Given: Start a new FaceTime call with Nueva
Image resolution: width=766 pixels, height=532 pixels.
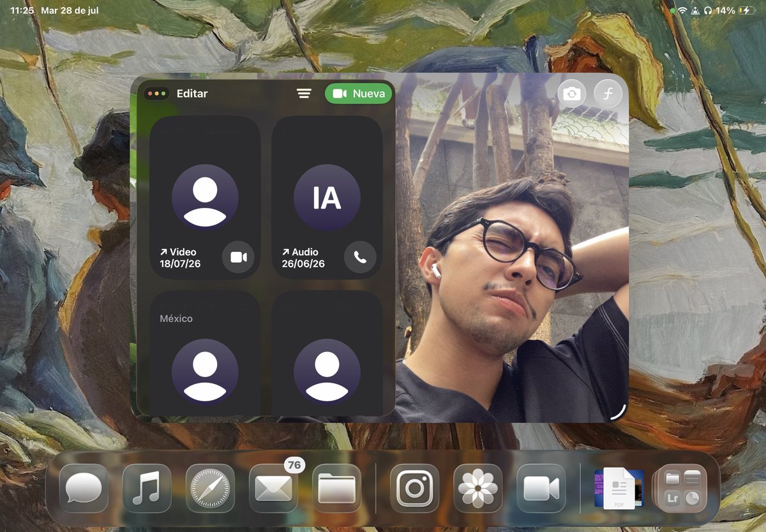Looking at the screenshot, I should (358, 94).
